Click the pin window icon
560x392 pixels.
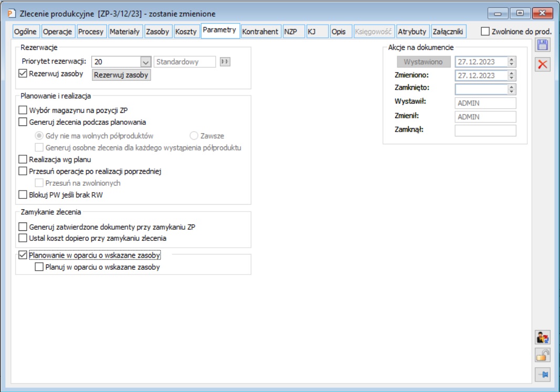point(543,375)
